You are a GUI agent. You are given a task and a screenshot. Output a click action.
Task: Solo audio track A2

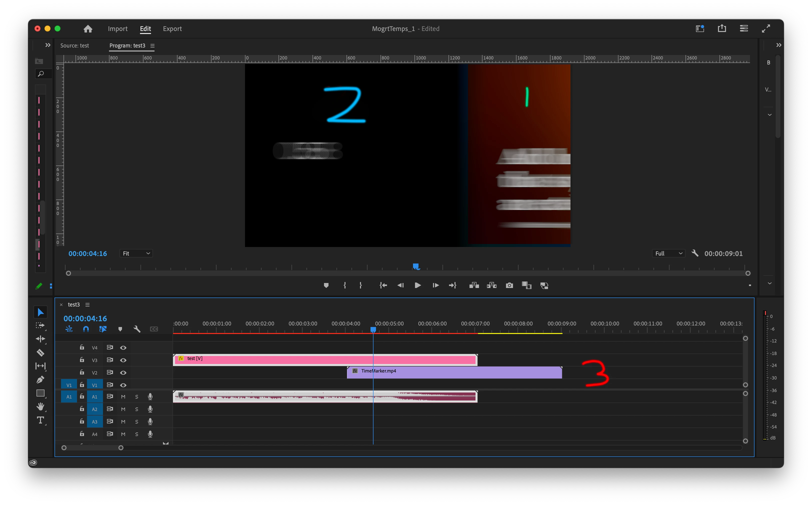136,409
